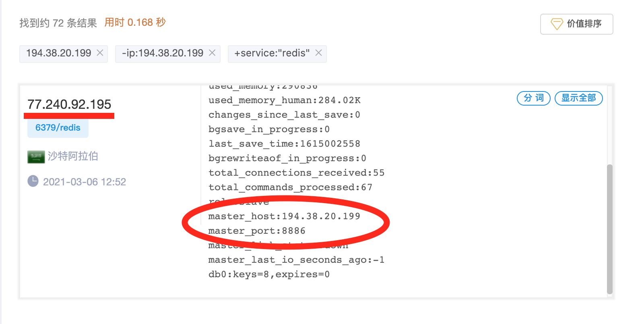Click the Saudi Arabia flag icon
The image size is (644, 324).
pyautogui.click(x=36, y=156)
